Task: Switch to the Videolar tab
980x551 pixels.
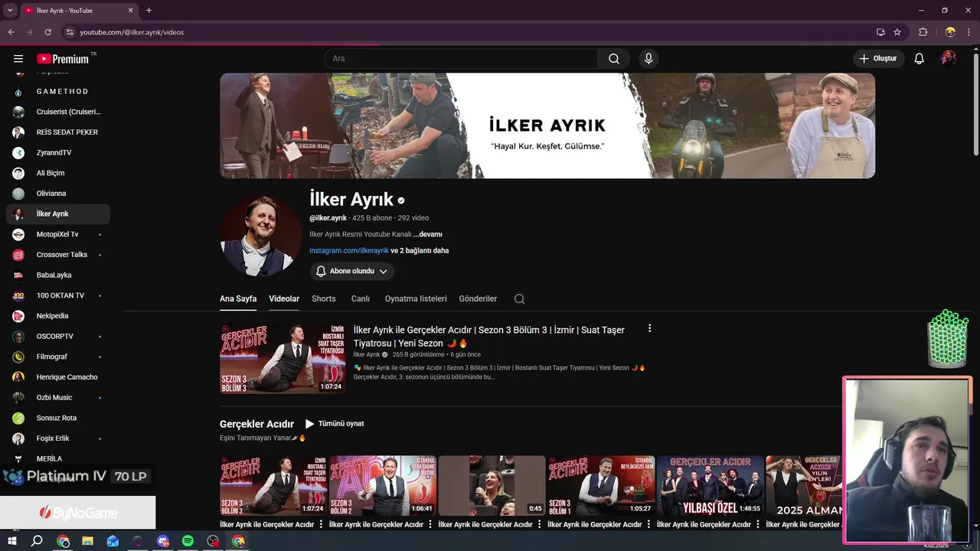Action: 284,298
